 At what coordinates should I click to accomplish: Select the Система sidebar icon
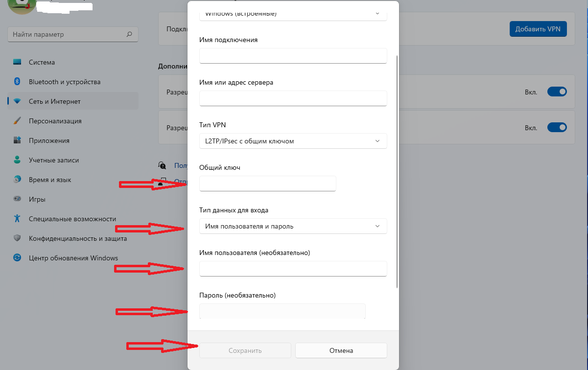[x=15, y=62]
